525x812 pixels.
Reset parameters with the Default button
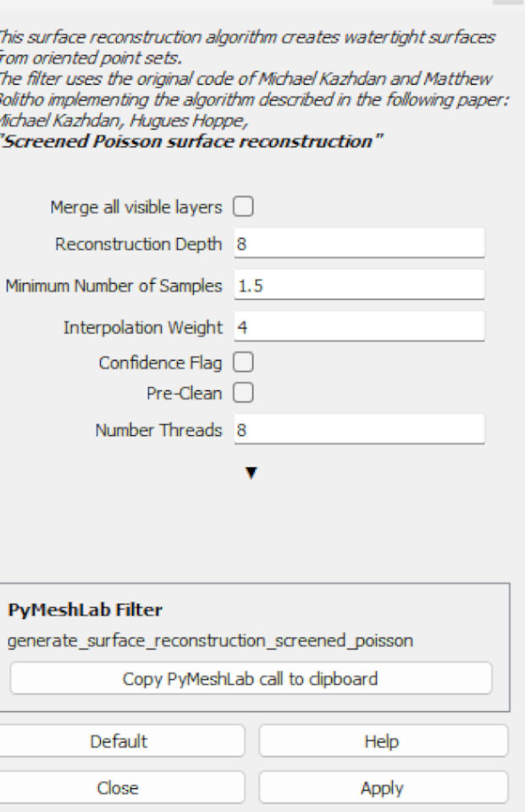click(119, 741)
